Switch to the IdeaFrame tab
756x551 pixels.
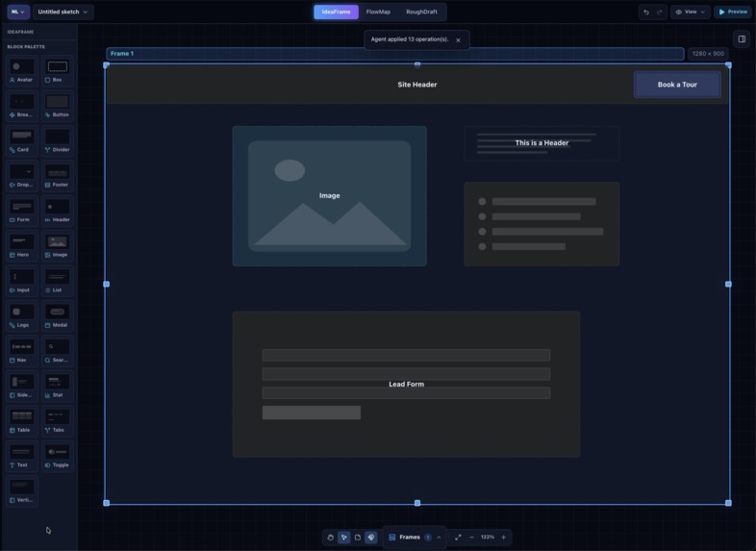[336, 13]
